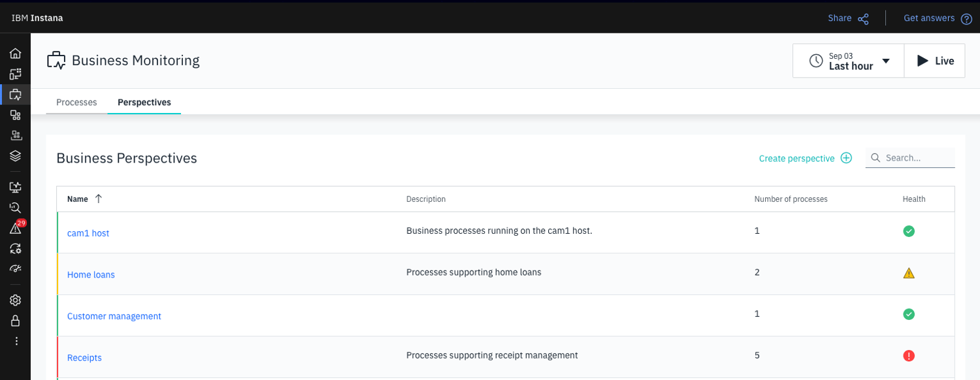Stay on the Perspectives tab

pyautogui.click(x=144, y=103)
